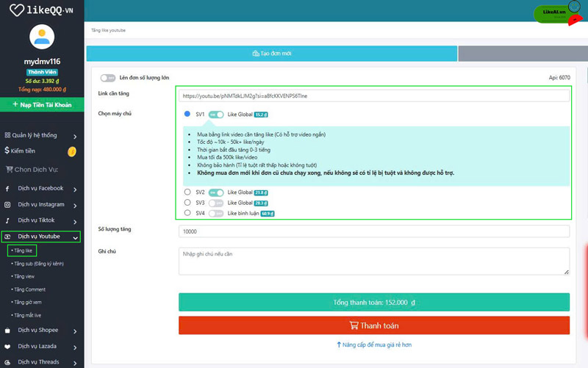
Task: Toggle the SV3 Like Global switch
Action: coord(216,203)
